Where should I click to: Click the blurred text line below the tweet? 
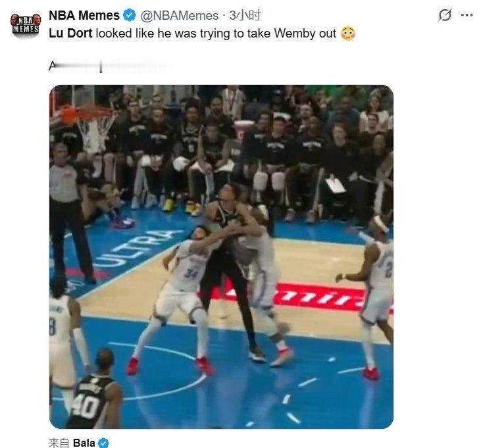tap(111, 66)
